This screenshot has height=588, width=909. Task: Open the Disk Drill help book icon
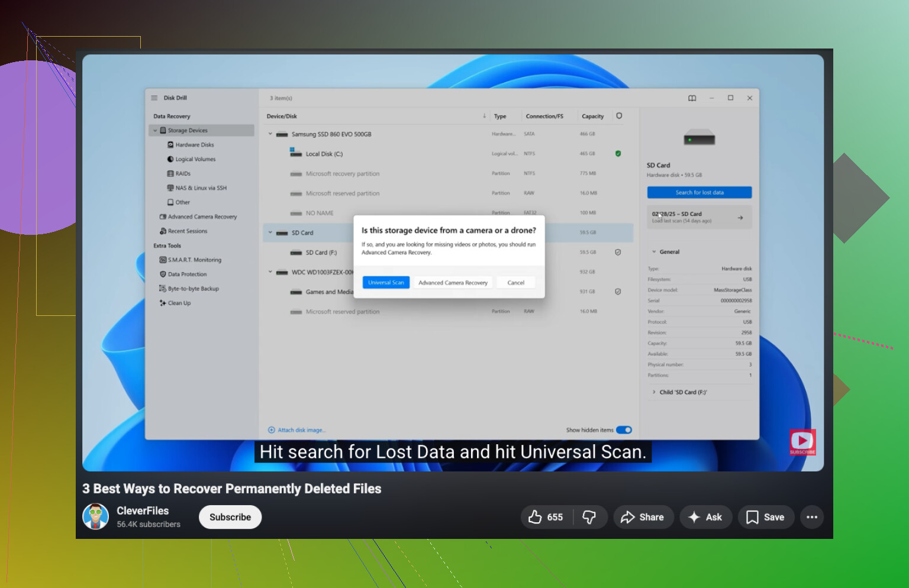pyautogui.click(x=692, y=98)
